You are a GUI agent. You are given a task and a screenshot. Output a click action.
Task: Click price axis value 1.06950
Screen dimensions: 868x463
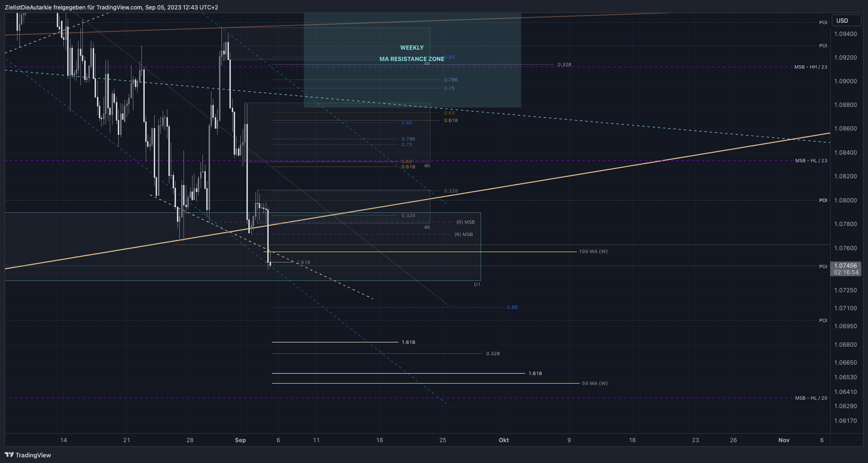846,326
